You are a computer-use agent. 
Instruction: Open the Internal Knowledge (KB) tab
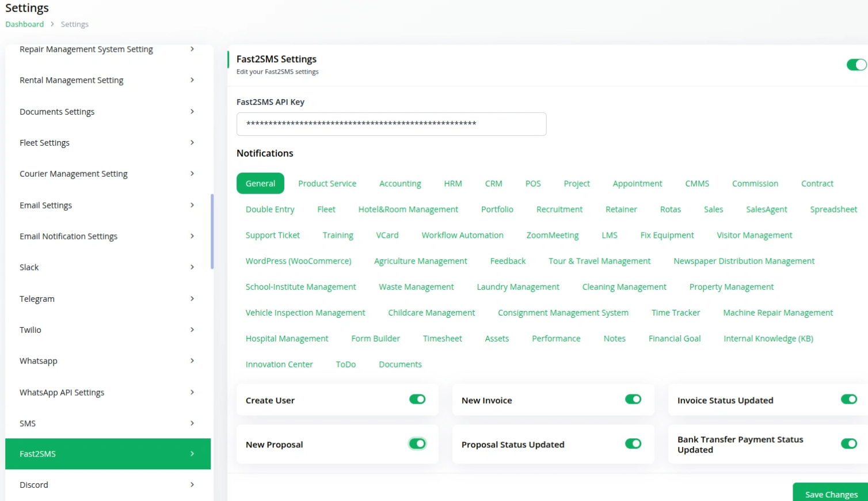coord(768,339)
